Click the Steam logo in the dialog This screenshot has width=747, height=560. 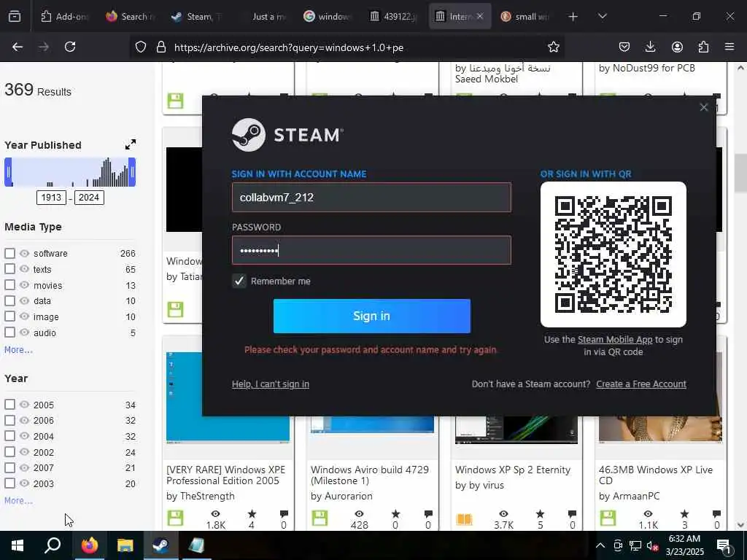point(287,135)
